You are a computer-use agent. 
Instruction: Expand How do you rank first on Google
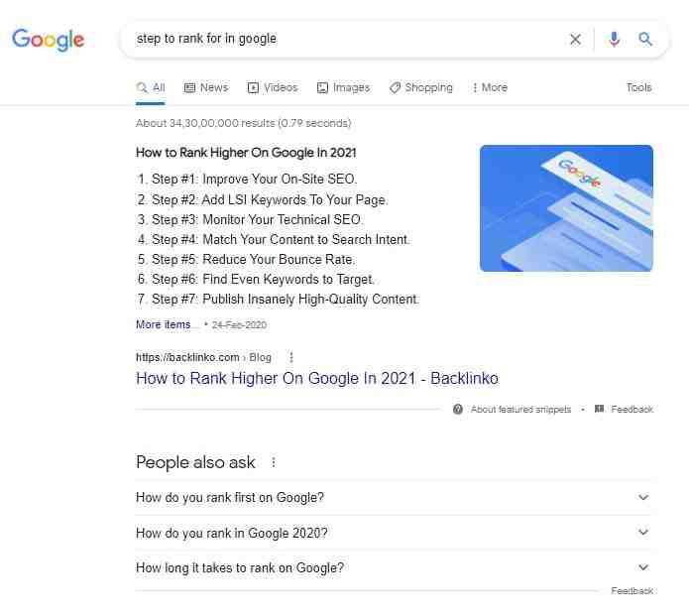[395, 497]
